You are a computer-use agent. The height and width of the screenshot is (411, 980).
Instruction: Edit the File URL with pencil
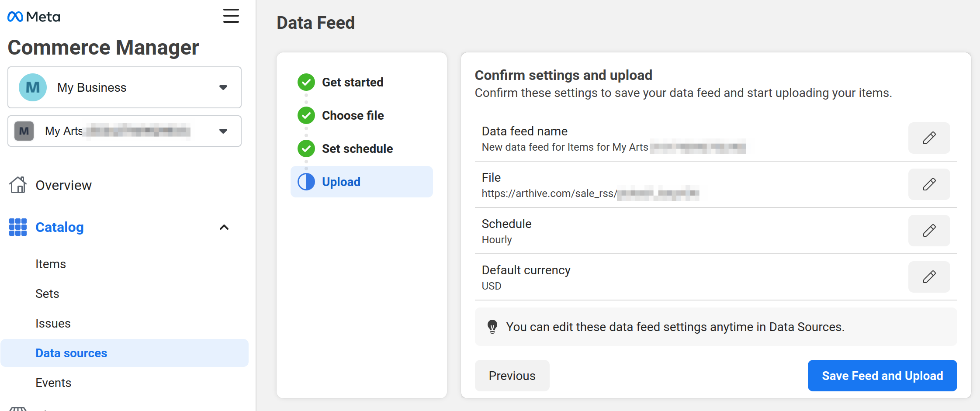[x=929, y=184]
